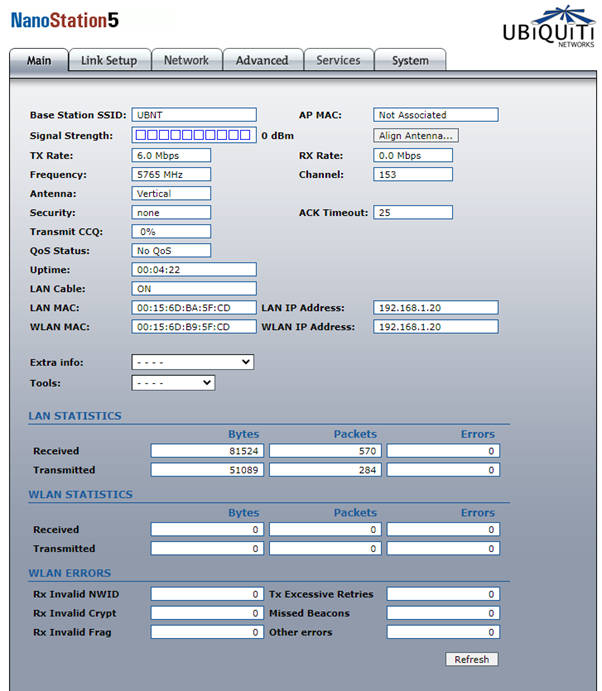
Task: Switch to the Link Setup tab
Action: click(x=109, y=61)
